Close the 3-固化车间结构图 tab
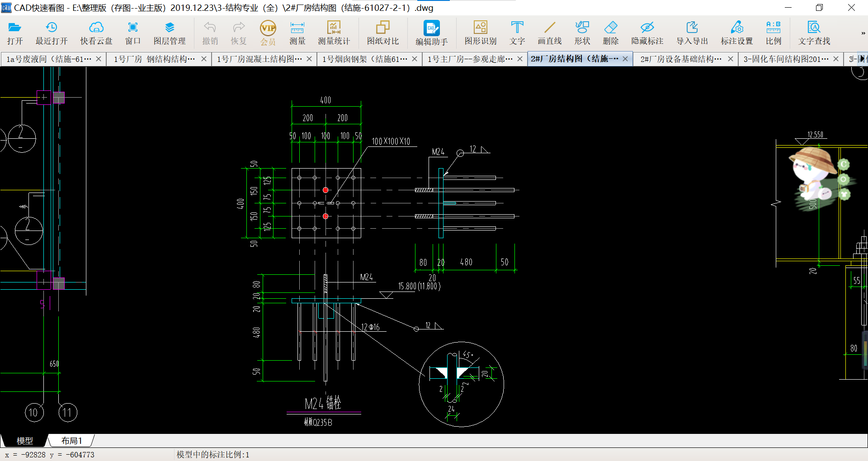This screenshot has width=868, height=461. (836, 59)
